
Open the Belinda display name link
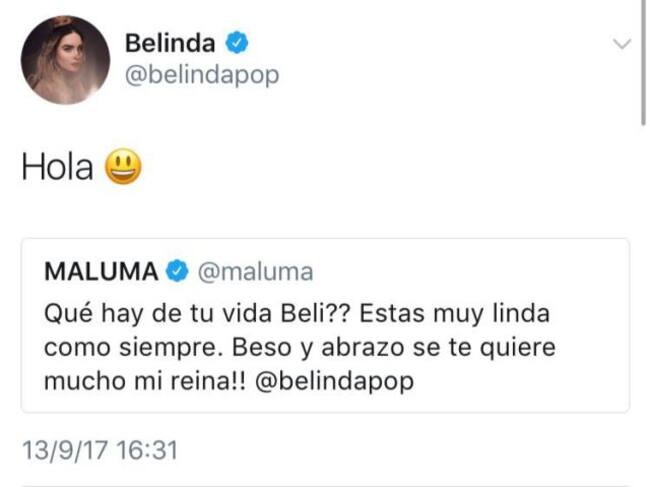[172, 43]
